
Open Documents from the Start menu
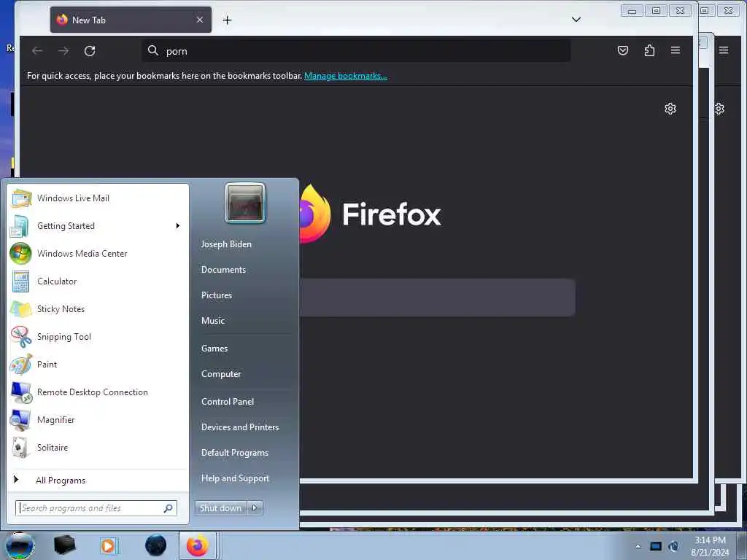223,270
